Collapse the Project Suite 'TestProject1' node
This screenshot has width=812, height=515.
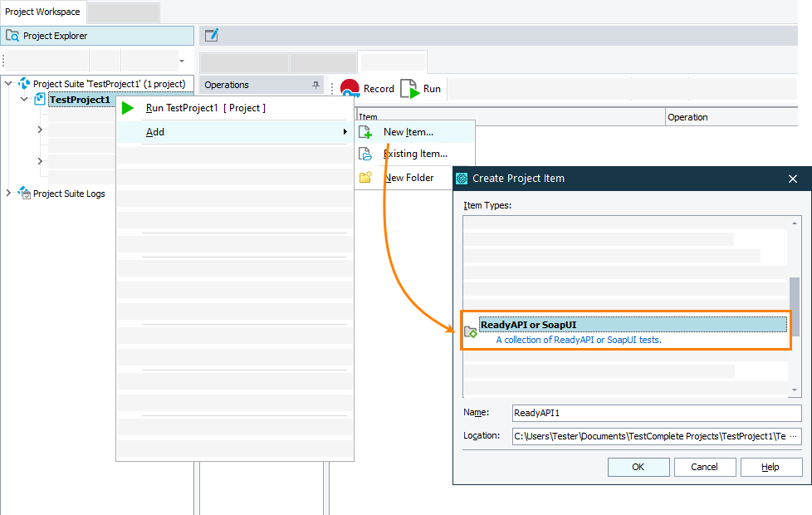click(7, 83)
